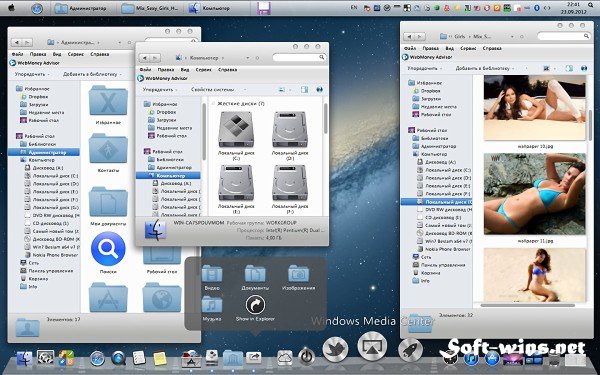The width and height of the screenshot is (600, 375).
Task: Open the Упорядочить dropdown in the Computer window
Action: tap(160, 90)
